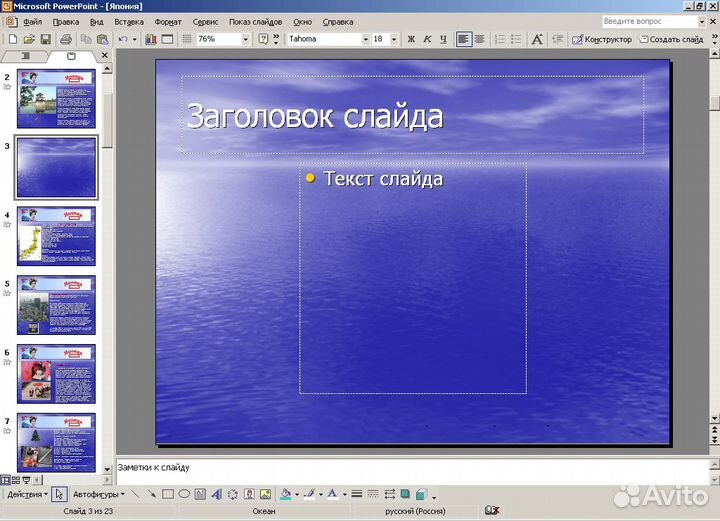Open the zoom 76% dropdown

click(x=246, y=39)
